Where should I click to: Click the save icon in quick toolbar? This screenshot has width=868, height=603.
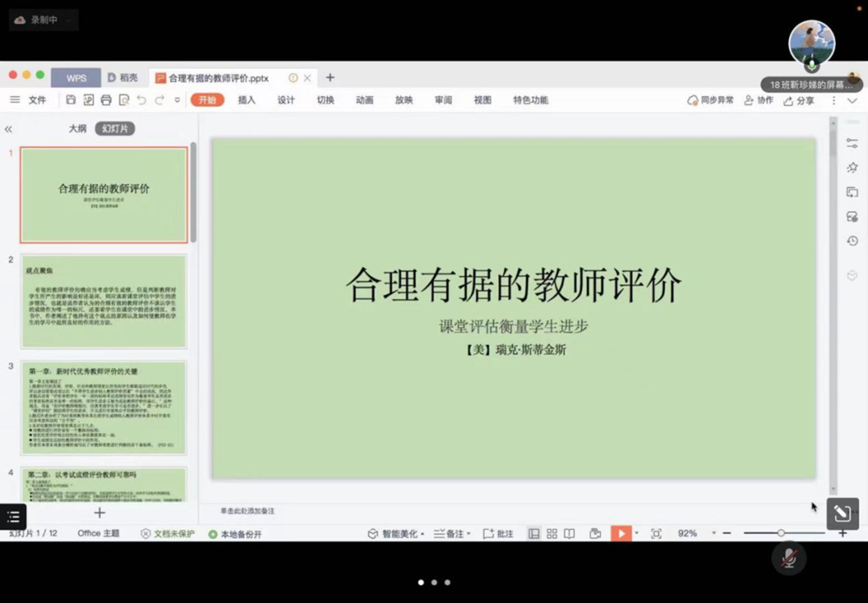coord(71,100)
